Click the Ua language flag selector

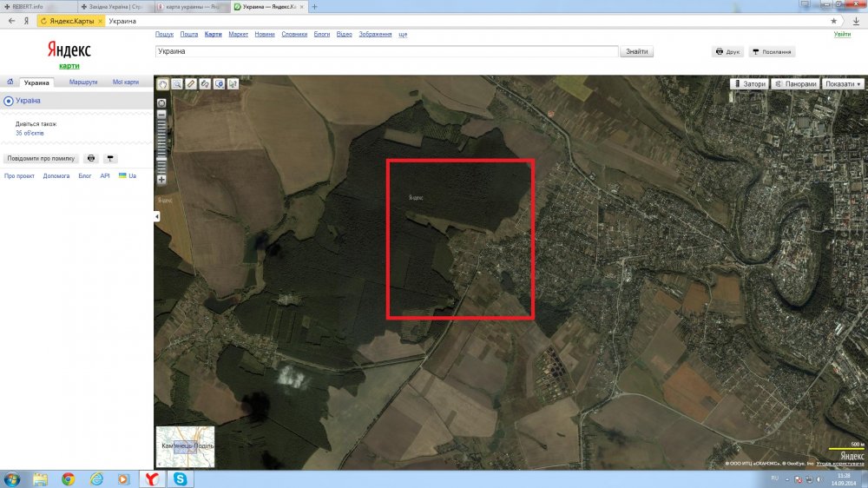[x=128, y=175]
